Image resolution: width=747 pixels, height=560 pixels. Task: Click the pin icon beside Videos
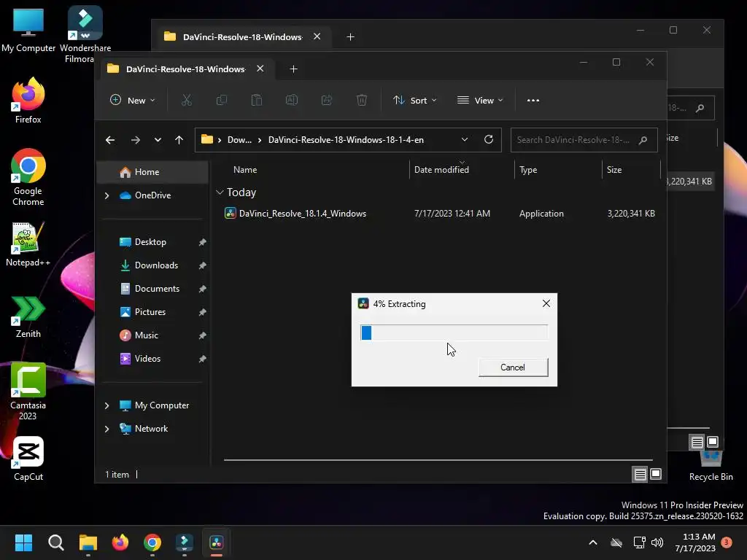coord(202,359)
